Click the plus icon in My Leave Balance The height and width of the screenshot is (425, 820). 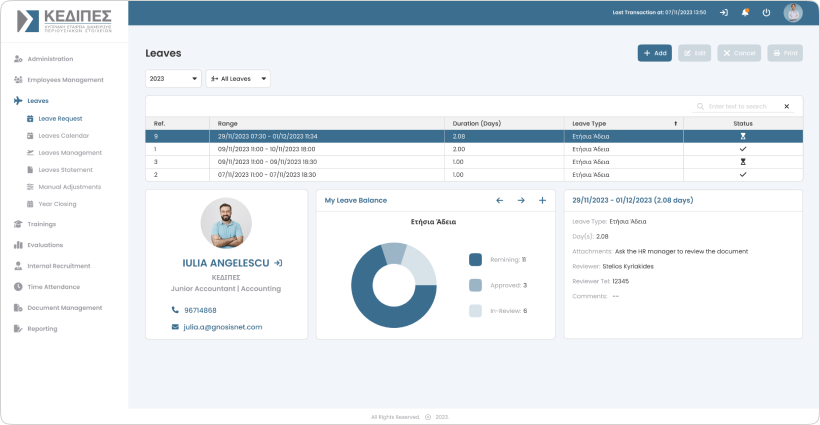click(x=542, y=200)
